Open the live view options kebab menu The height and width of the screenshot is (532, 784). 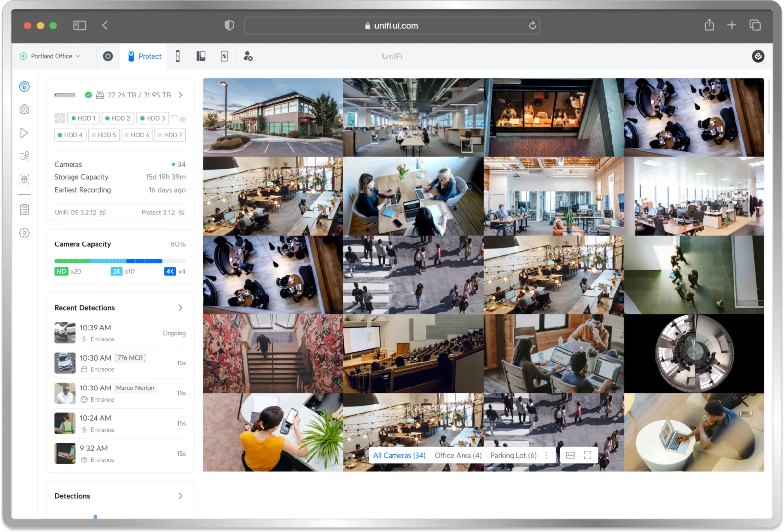pyautogui.click(x=546, y=455)
